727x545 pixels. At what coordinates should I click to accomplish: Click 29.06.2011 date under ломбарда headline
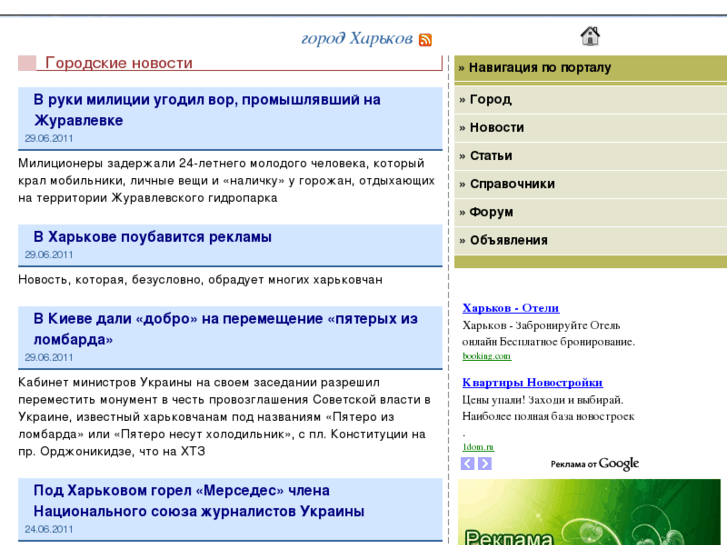tap(49, 358)
